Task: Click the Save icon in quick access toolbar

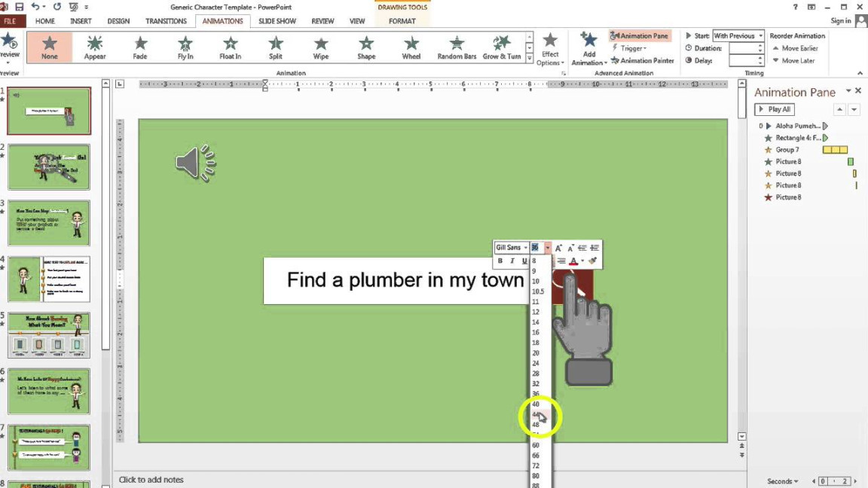Action: 20,7
